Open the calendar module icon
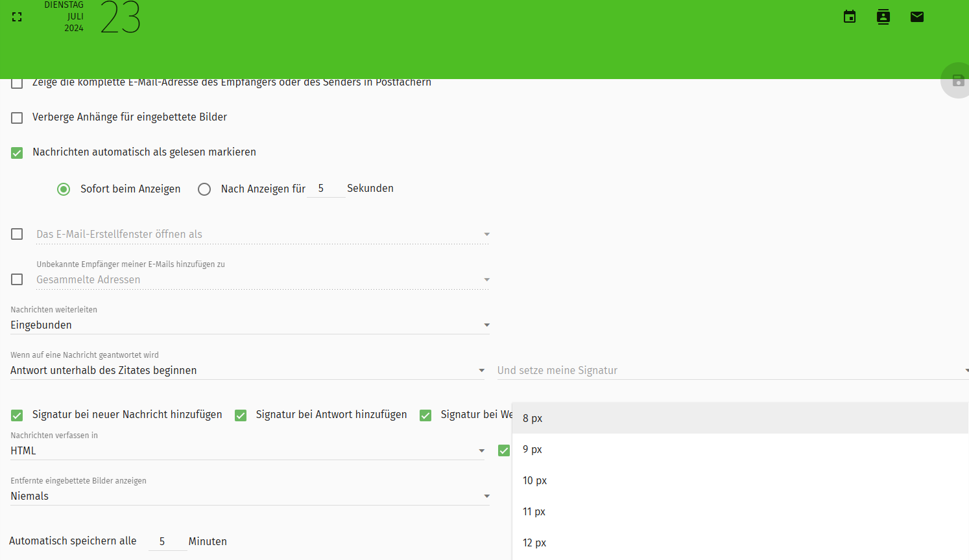Image resolution: width=969 pixels, height=560 pixels. point(850,17)
